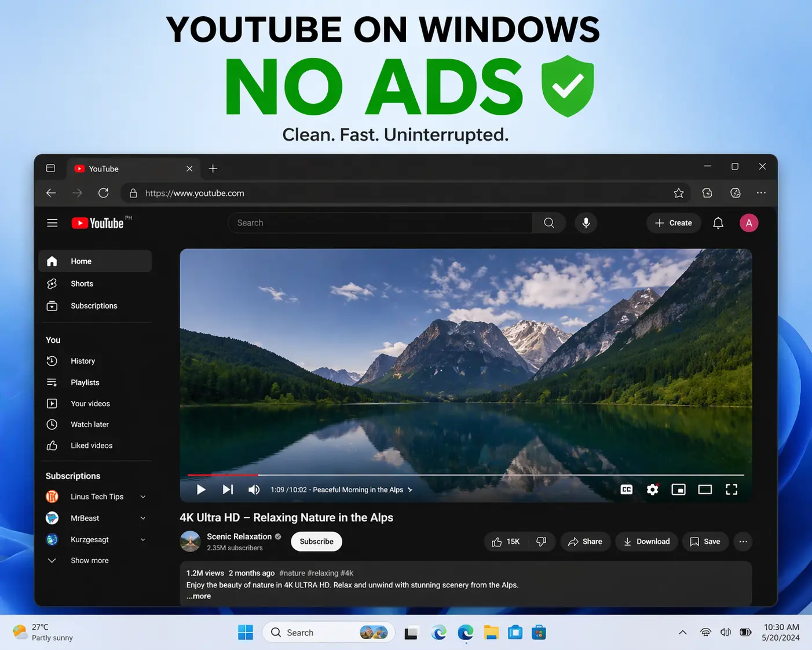This screenshot has width=812, height=650.
Task: Enter fullscreen in the video player
Action: [x=731, y=490]
